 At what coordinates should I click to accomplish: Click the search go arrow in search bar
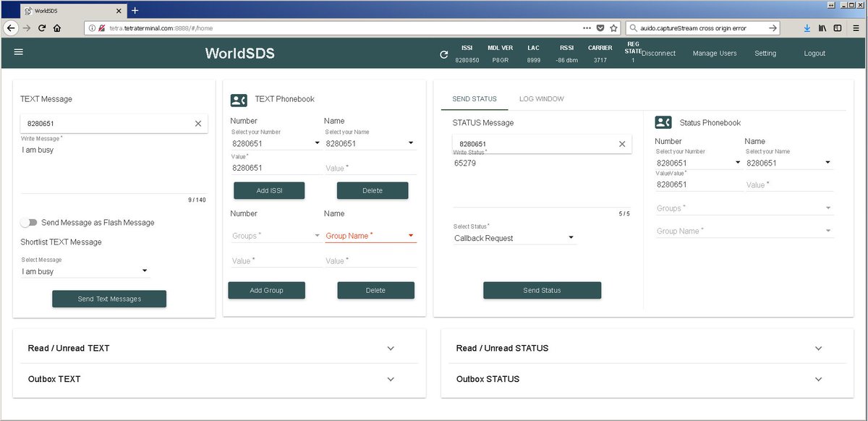(x=773, y=27)
